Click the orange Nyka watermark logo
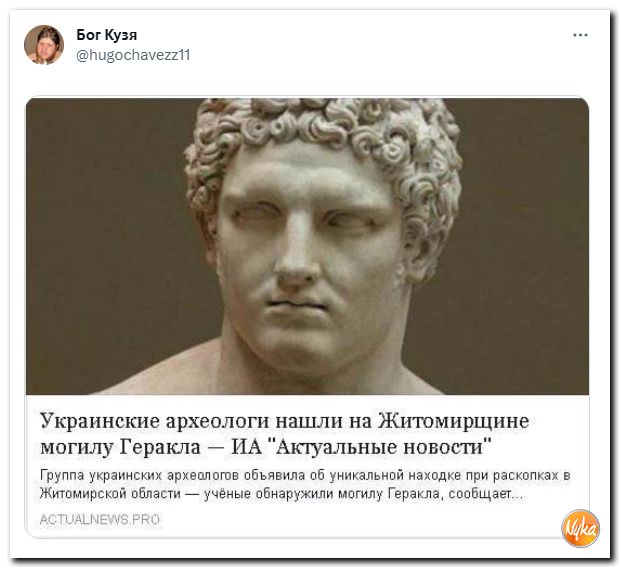 [580, 529]
